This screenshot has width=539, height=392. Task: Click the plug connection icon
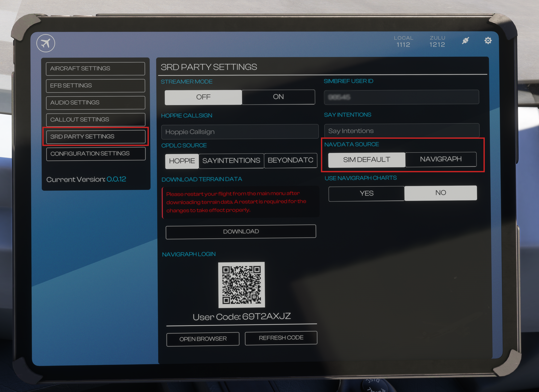(465, 40)
